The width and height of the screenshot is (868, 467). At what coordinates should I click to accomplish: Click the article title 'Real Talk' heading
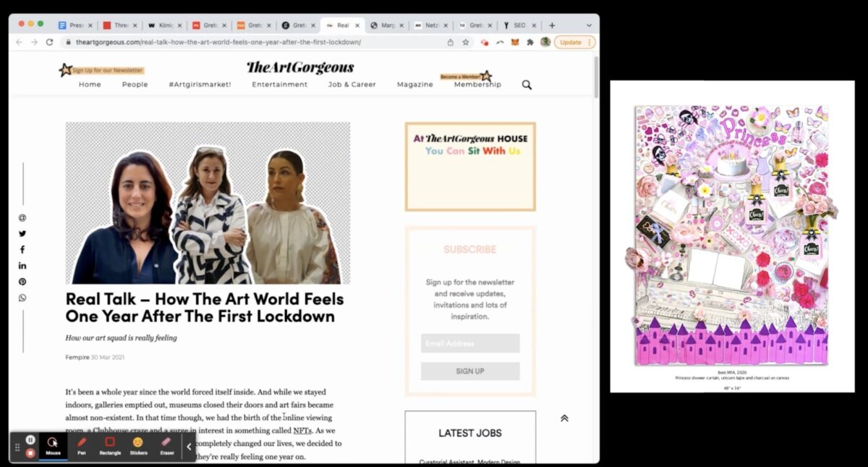coord(205,308)
